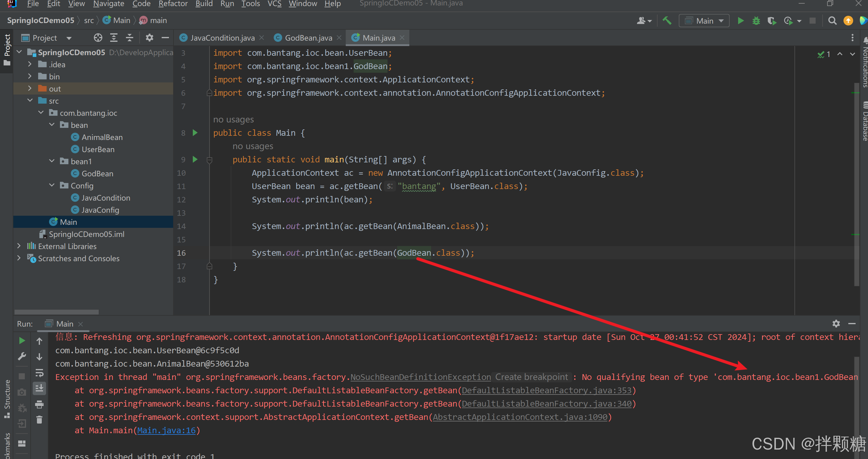Open the Refactor menu
Image resolution: width=868 pixels, height=459 pixels.
coord(173,4)
